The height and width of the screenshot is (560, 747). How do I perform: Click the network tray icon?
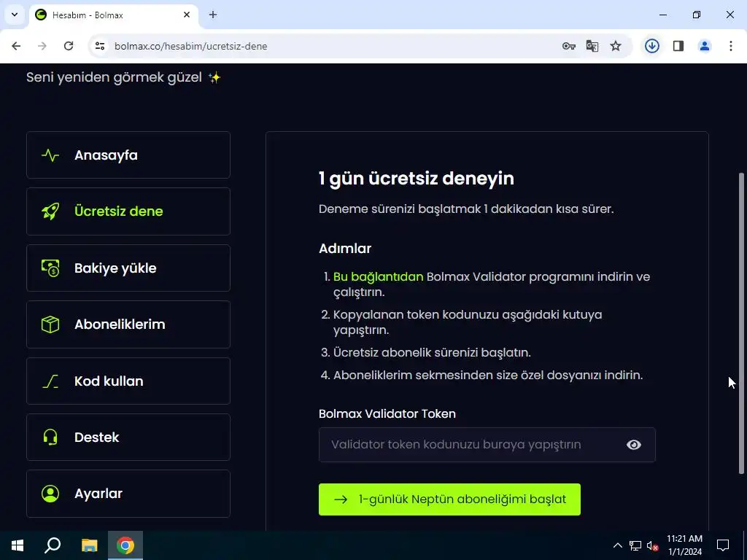click(635, 545)
